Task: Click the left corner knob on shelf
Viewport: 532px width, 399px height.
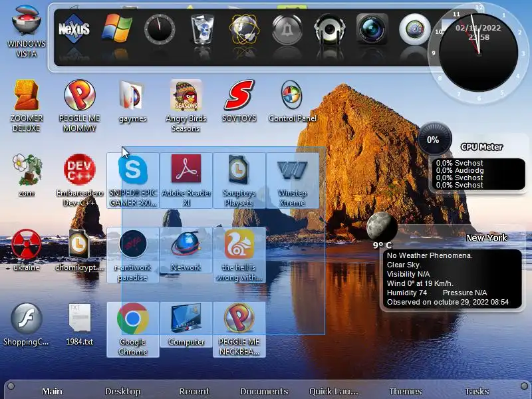Action: pos(11,386)
